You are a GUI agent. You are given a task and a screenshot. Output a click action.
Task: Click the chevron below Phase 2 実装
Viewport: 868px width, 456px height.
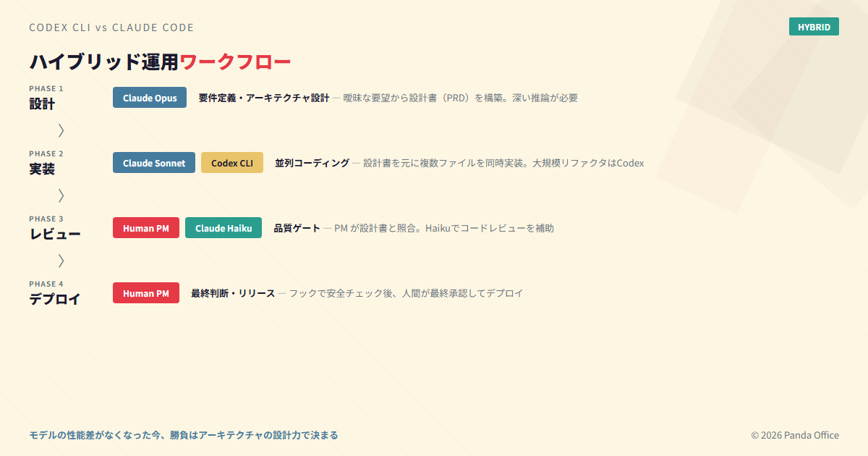pos(61,195)
